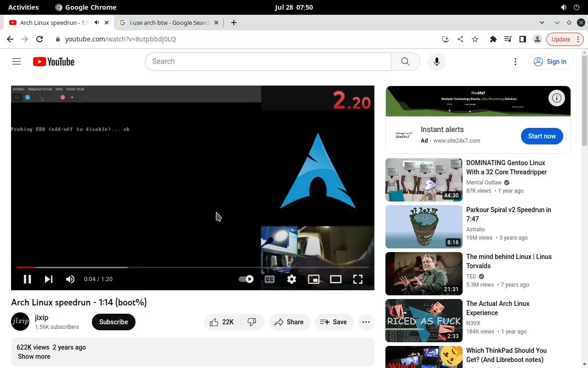The image size is (588, 368).
Task: Skip to next video in player controls
Action: [x=48, y=279]
